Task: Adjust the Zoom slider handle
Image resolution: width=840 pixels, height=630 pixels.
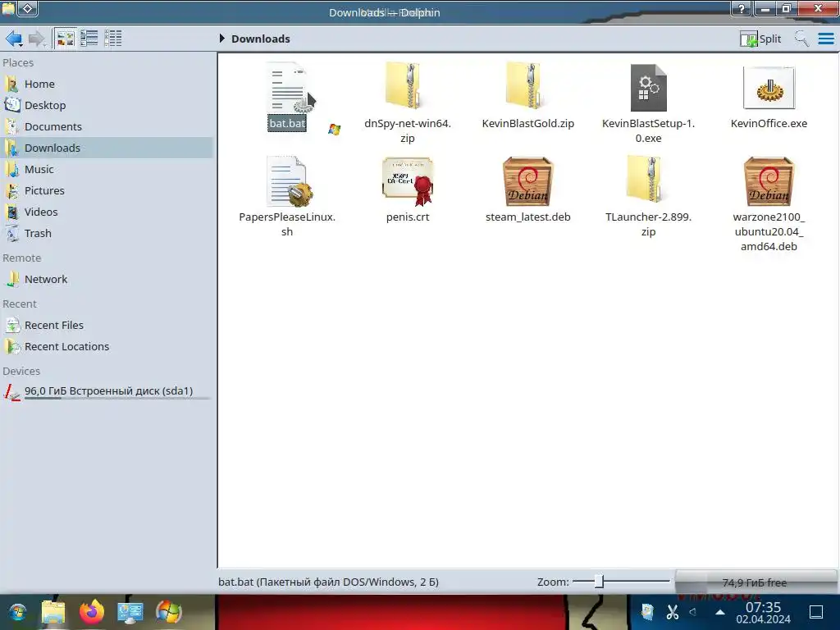Action: click(599, 582)
